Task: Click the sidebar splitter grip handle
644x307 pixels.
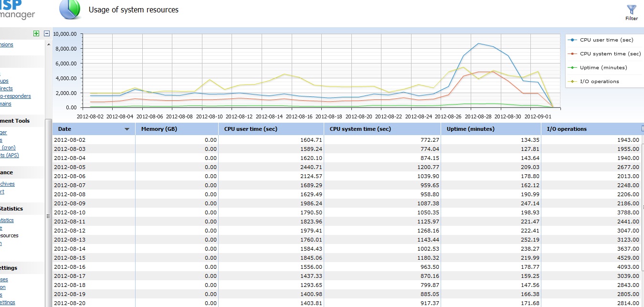Action: pyautogui.click(x=48, y=216)
